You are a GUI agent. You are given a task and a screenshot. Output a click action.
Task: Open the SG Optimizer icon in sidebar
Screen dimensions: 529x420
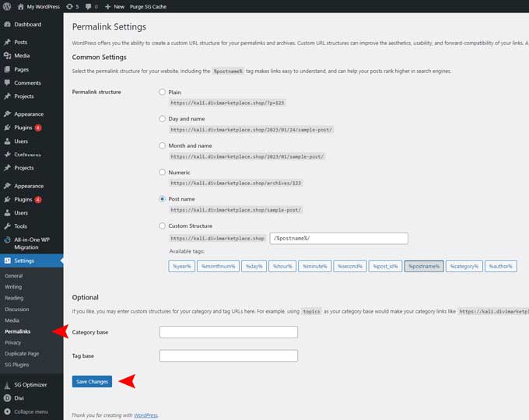coord(7,384)
